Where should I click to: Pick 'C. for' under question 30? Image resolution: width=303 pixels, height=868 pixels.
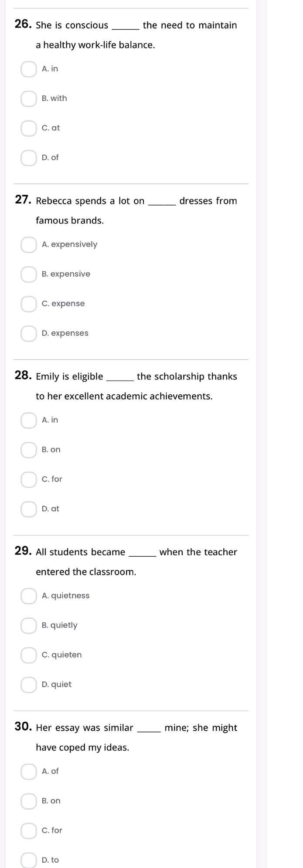tap(29, 830)
